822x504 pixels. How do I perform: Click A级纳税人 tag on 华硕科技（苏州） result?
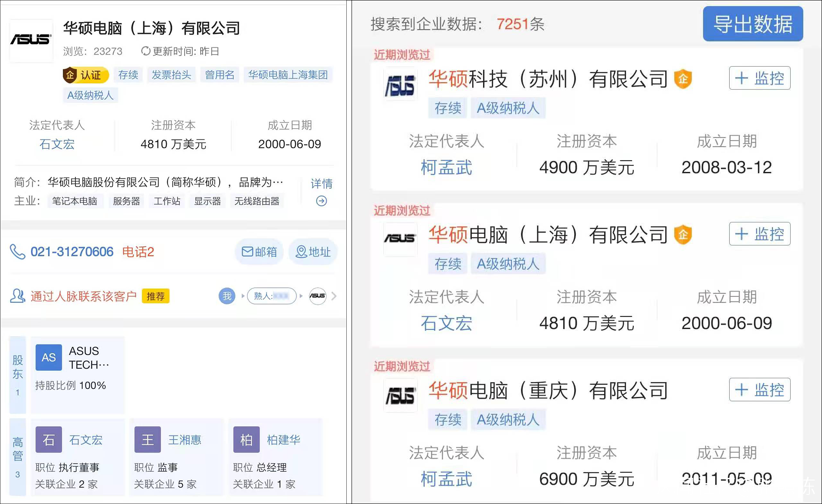click(x=508, y=108)
